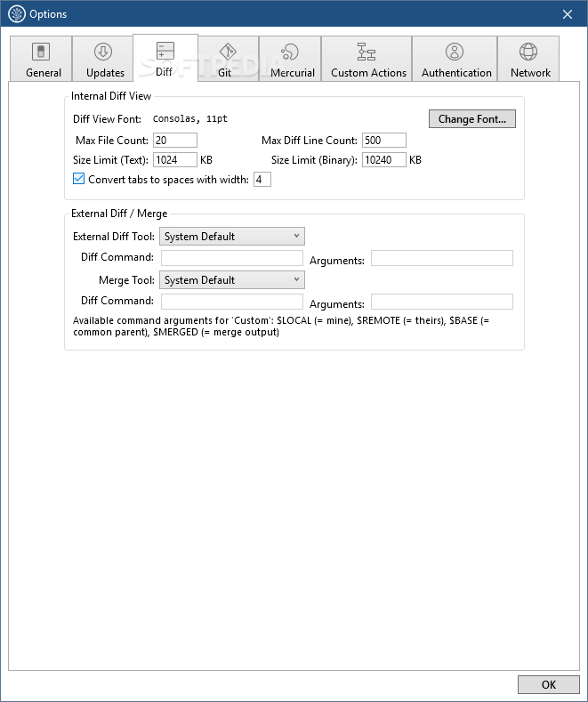The image size is (588, 702).
Task: Click the Size Limit (Binary) field
Action: coord(384,160)
